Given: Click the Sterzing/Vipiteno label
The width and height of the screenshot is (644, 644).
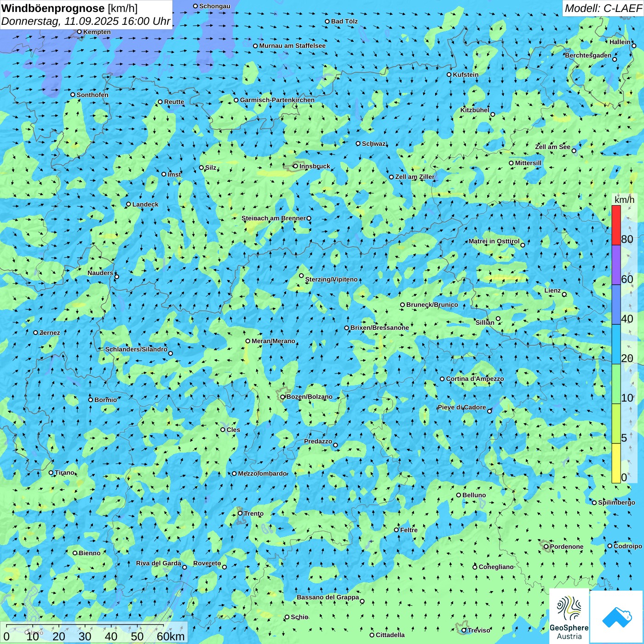Looking at the screenshot, I should (x=331, y=279).
